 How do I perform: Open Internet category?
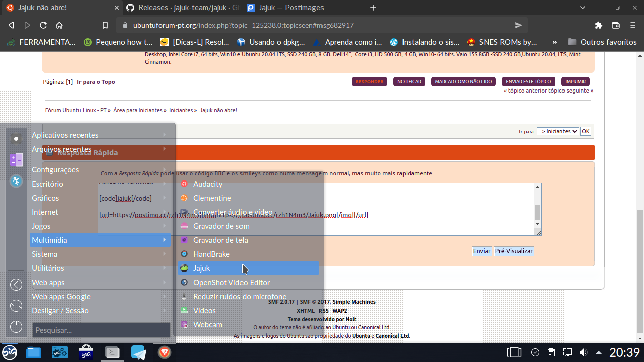pyautogui.click(x=100, y=212)
